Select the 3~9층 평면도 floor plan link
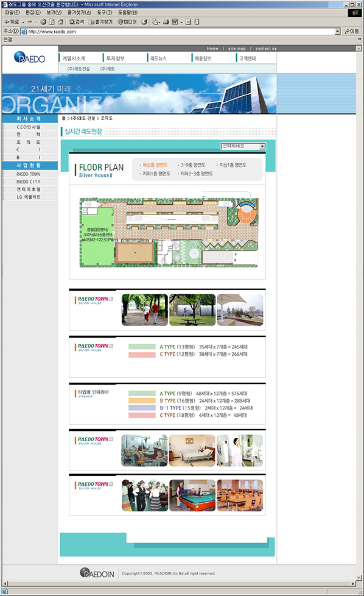Image resolution: width=364 pixels, height=596 pixels. click(193, 165)
